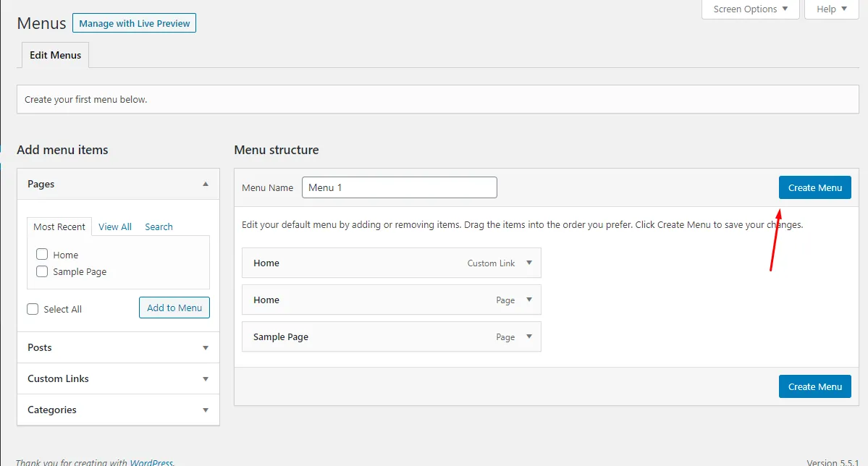Click Manage with Live Preview button

(134, 24)
